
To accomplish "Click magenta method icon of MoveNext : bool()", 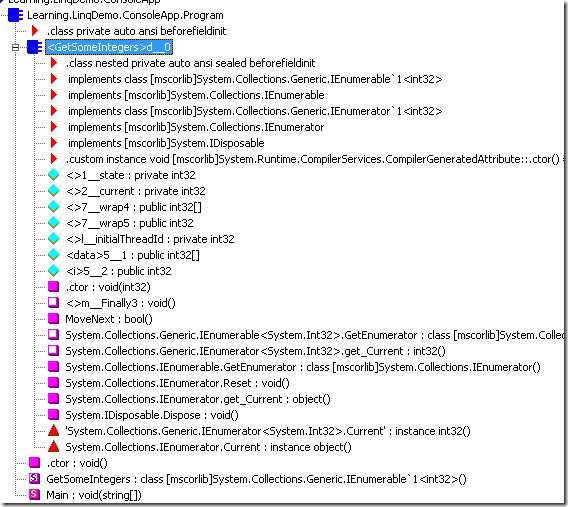I will point(53,319).
